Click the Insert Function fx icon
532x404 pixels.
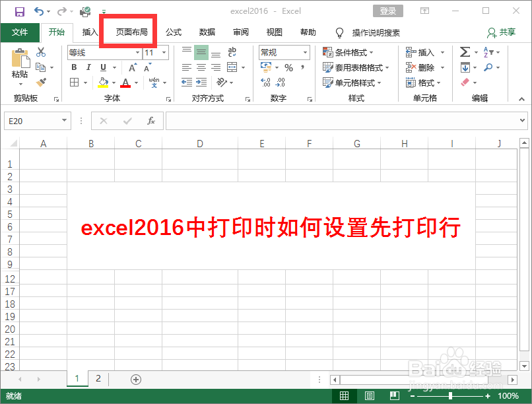pos(151,121)
